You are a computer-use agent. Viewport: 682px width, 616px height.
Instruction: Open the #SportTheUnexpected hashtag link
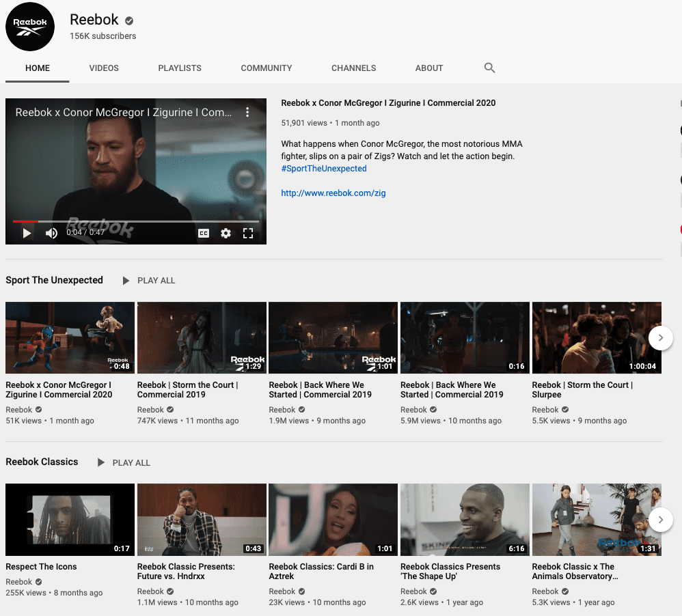coord(324,169)
